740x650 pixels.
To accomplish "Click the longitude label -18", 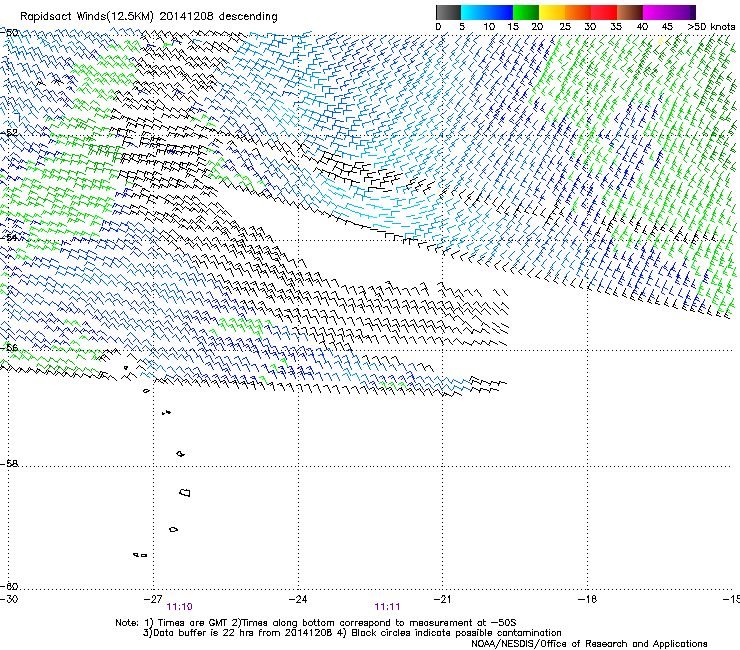I will pos(587,599).
